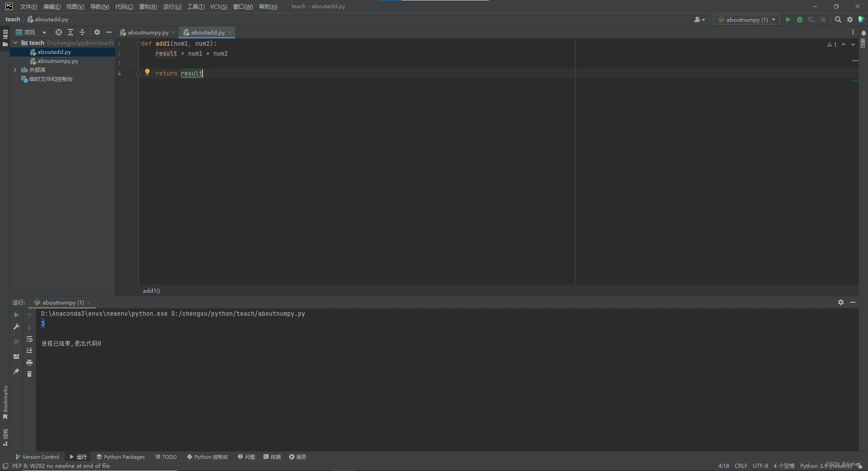Print console output printer icon
Screen dimensions: 868x471
[29, 362]
